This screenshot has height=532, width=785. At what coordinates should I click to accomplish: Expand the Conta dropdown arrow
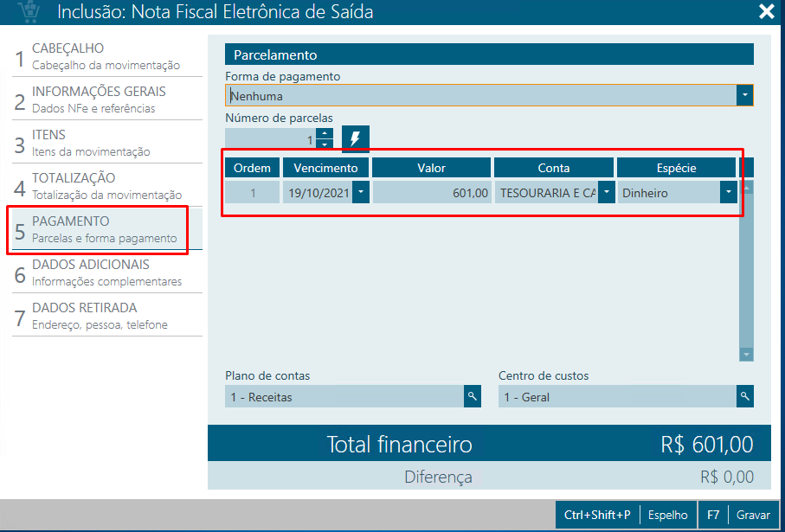(x=606, y=192)
